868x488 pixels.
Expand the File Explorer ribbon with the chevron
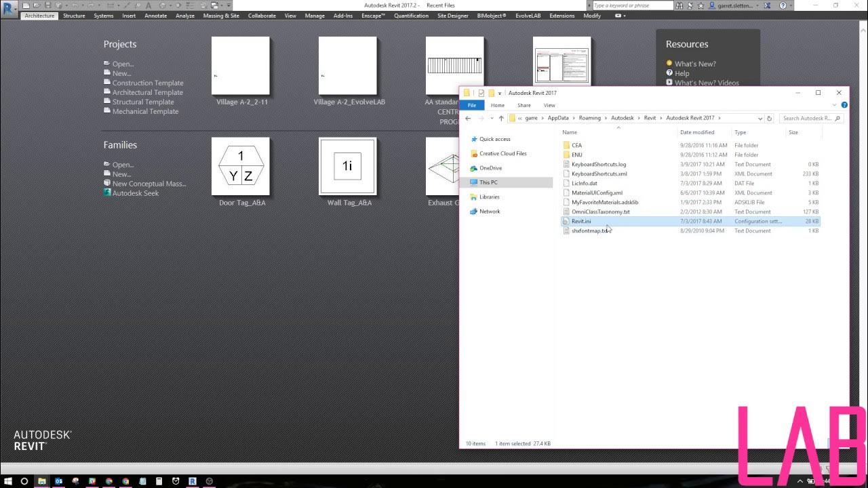click(x=835, y=105)
